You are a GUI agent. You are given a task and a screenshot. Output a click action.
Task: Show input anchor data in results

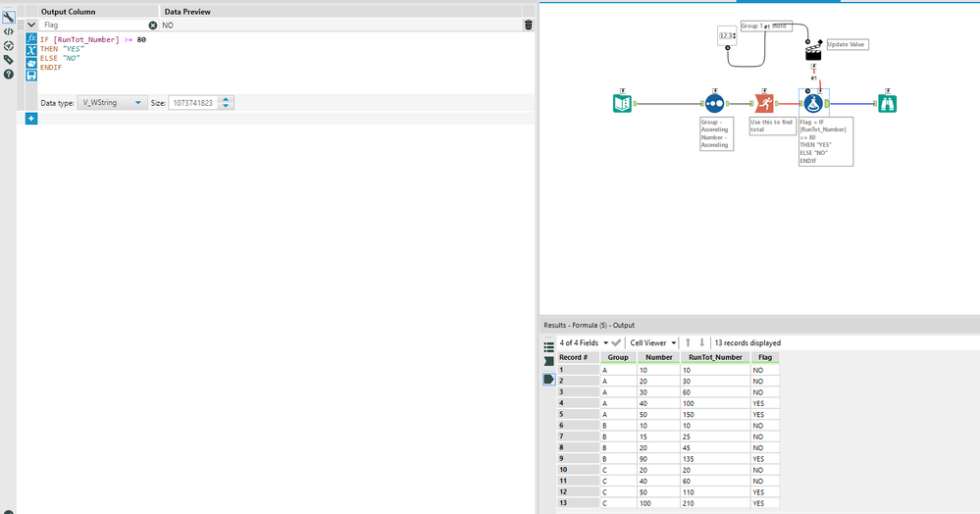[x=548, y=361]
